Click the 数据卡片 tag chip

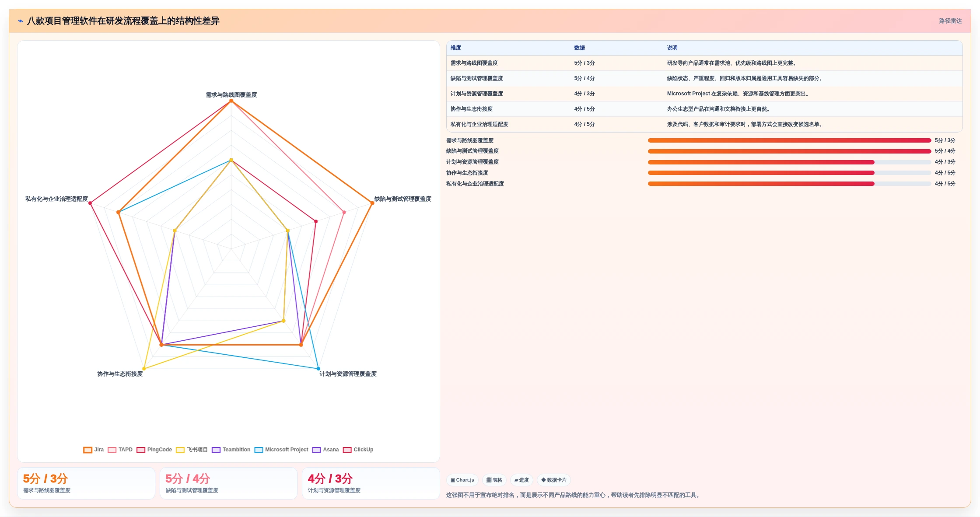pos(554,480)
